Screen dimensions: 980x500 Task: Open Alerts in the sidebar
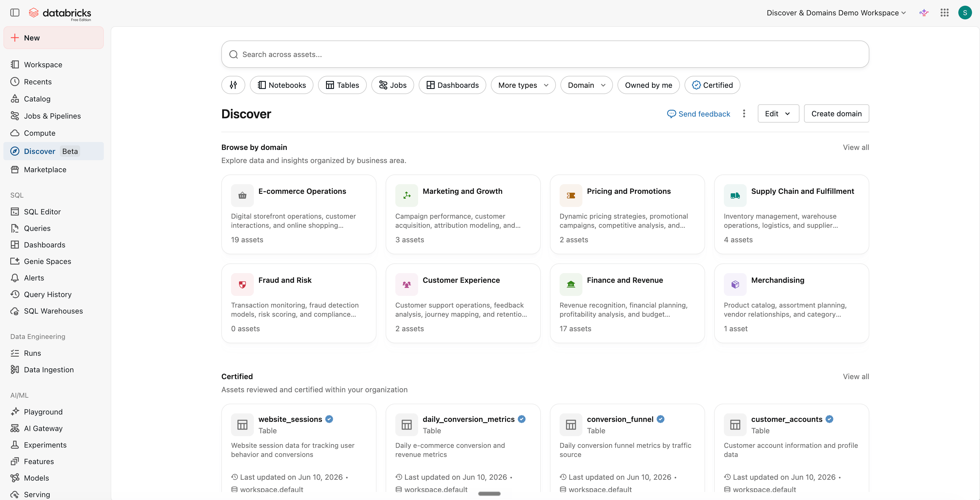click(x=54, y=278)
